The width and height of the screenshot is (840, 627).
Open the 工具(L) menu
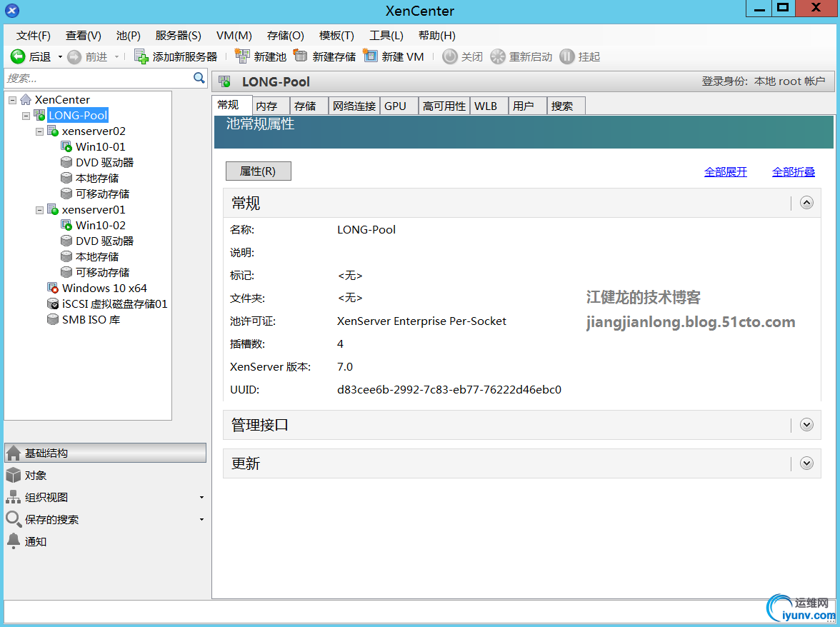point(386,35)
